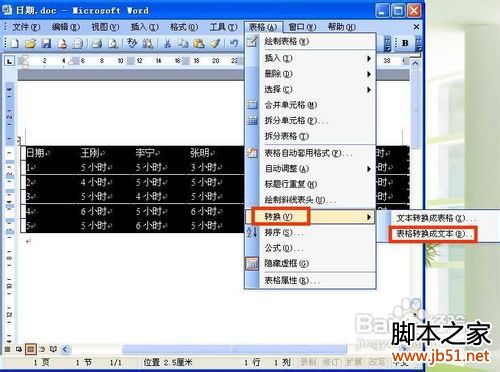Viewport: 500px width, 372px height.
Task: Click the Bold B formatting button
Action: coord(405,43)
